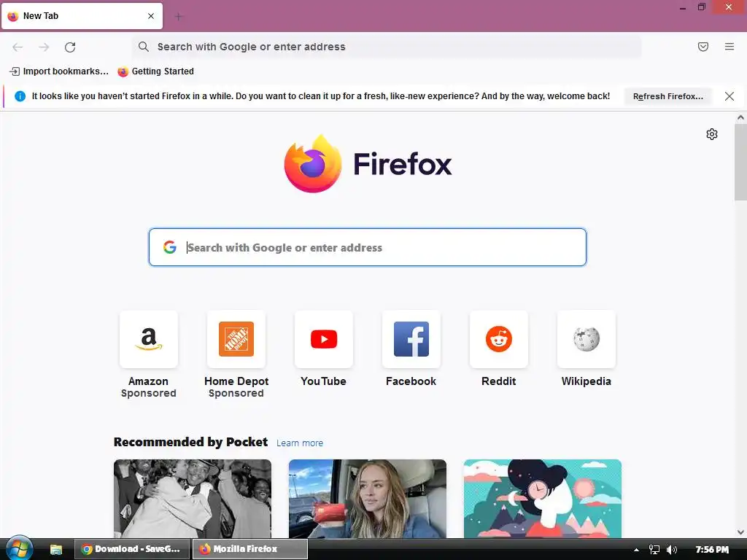
Task: Click the page scrollbar thumb
Action: click(740, 162)
